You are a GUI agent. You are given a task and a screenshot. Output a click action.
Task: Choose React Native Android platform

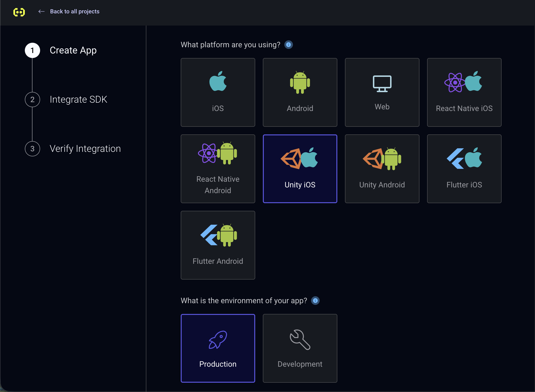[218, 169]
